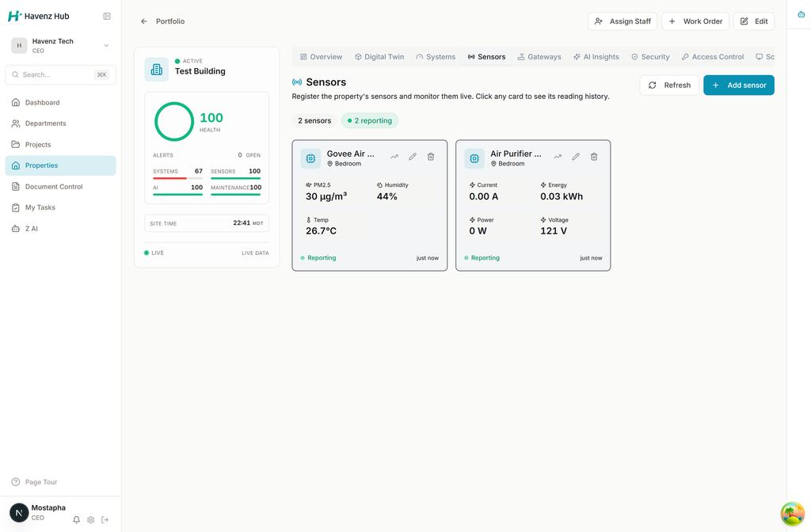Click the Edit property button
Viewport: 811px width, 532px height.
click(754, 21)
